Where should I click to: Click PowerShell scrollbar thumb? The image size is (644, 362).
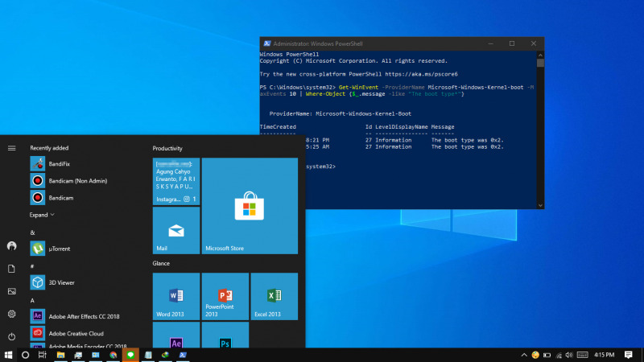(x=540, y=63)
